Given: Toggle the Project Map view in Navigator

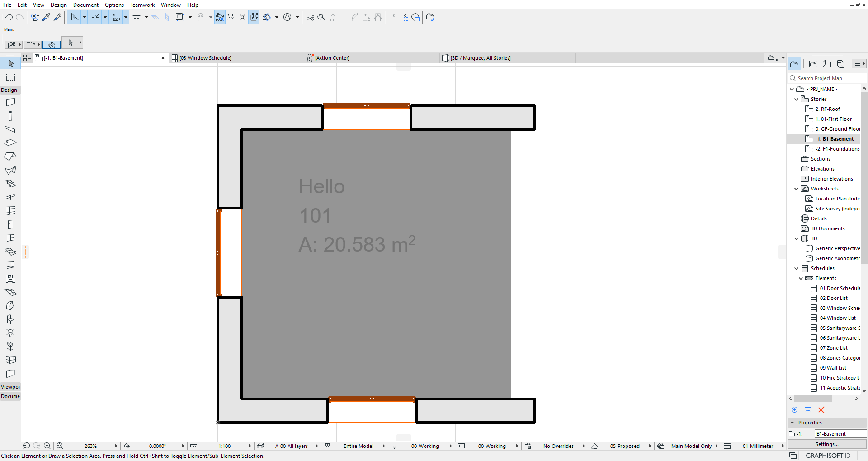Looking at the screenshot, I should 794,64.
